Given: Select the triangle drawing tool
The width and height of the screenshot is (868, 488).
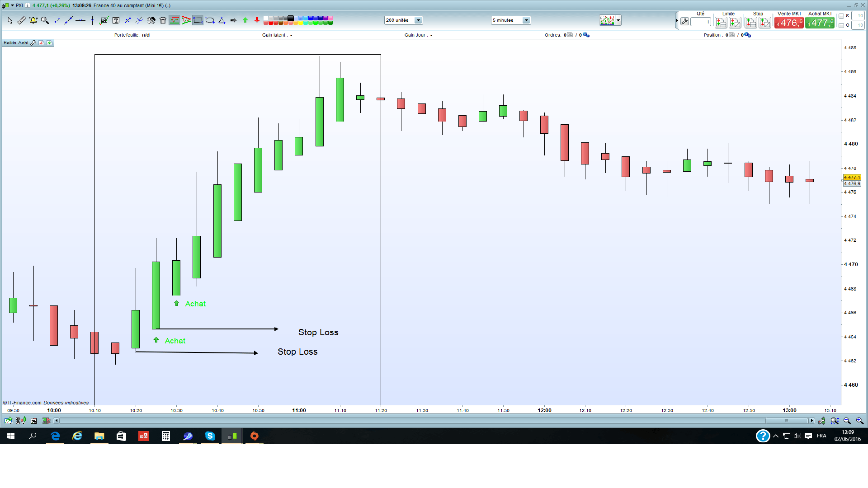Looking at the screenshot, I should [x=222, y=20].
